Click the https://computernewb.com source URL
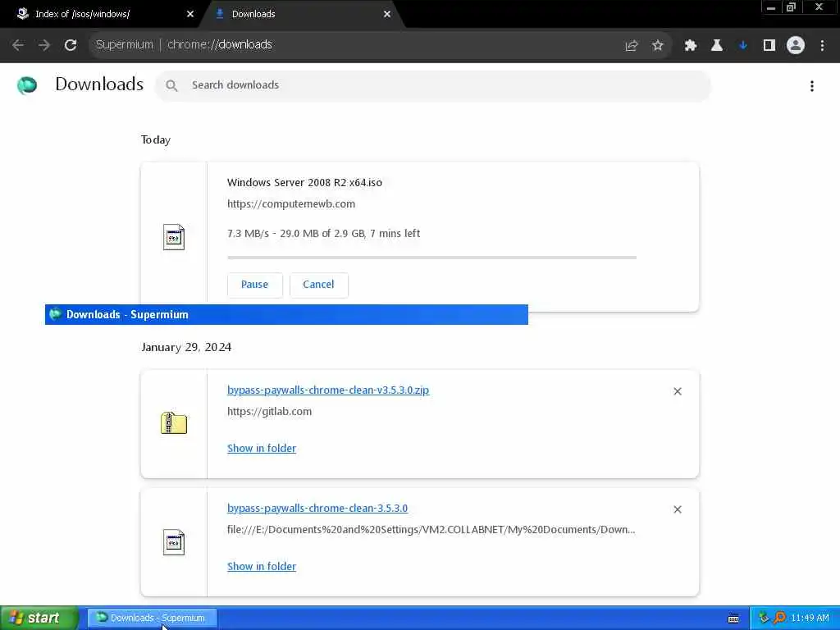The width and height of the screenshot is (840, 630). (x=291, y=204)
